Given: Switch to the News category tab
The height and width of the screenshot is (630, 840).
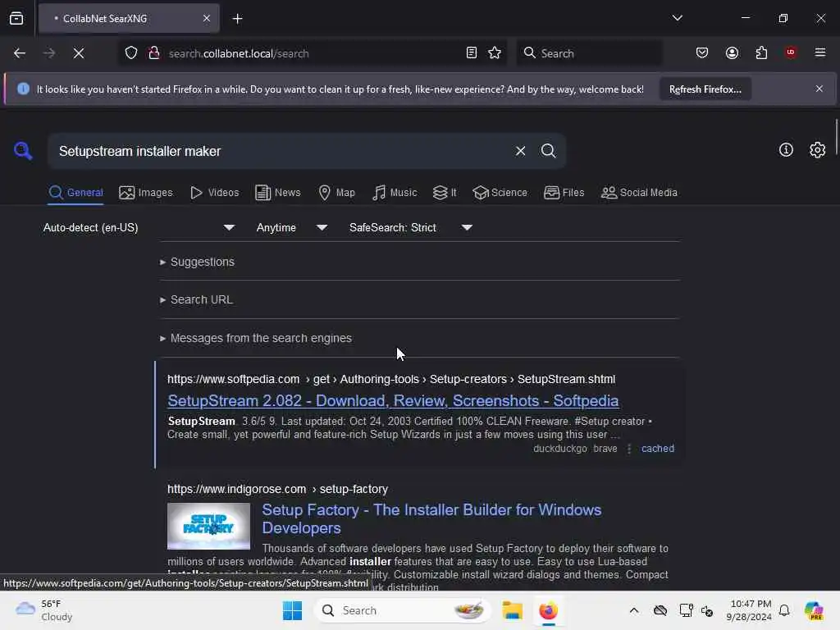Looking at the screenshot, I should click(x=278, y=192).
